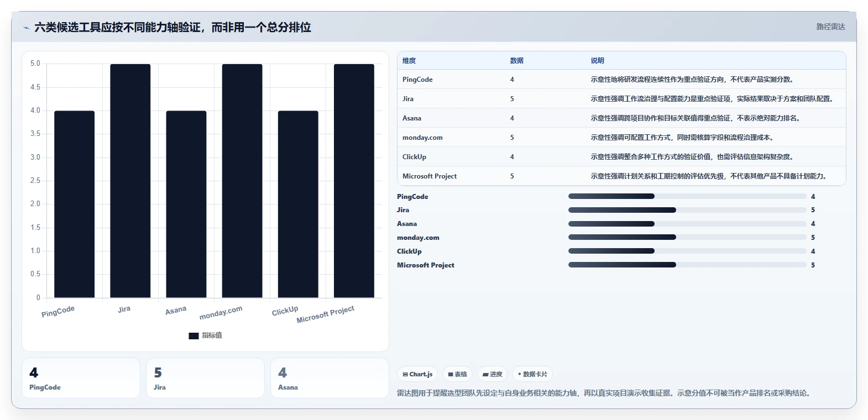Click the Microsoft Project x-axis label
868x420 pixels.
click(326, 314)
